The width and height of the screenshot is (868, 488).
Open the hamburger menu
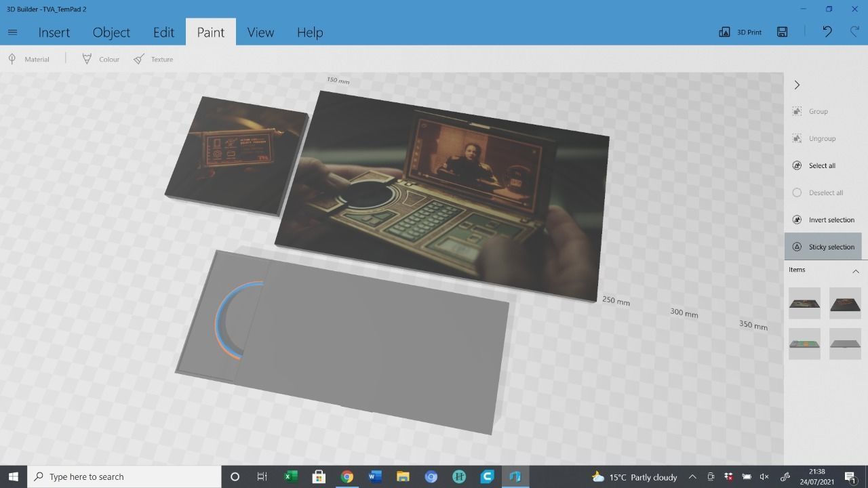pyautogui.click(x=12, y=32)
